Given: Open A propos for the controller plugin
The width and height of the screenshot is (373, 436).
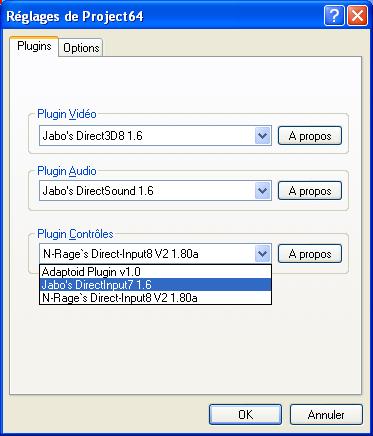Looking at the screenshot, I should click(x=310, y=254).
